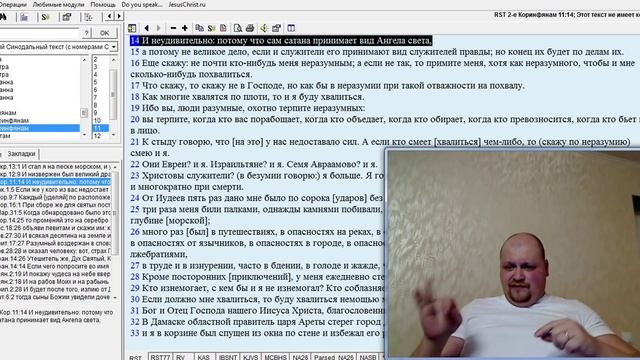Viewport: 640px width, 360px height.
Task: Open bookmark 'тогда сыны Божии увидели'
Action: pos(55,297)
